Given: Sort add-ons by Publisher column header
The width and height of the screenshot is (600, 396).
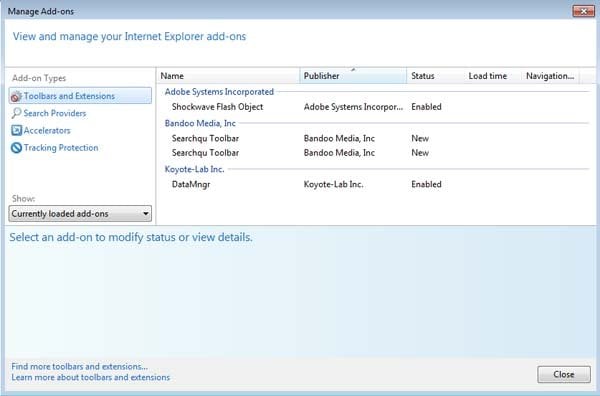Looking at the screenshot, I should 353,76.
